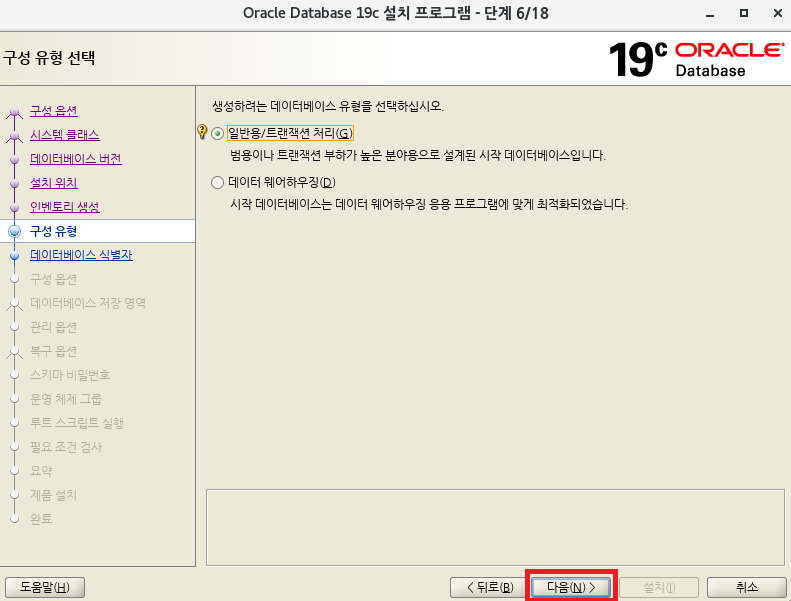
Task: Click the lightbulb hint icon beside 일반용/트랜잭션 처리
Action: tap(202, 132)
